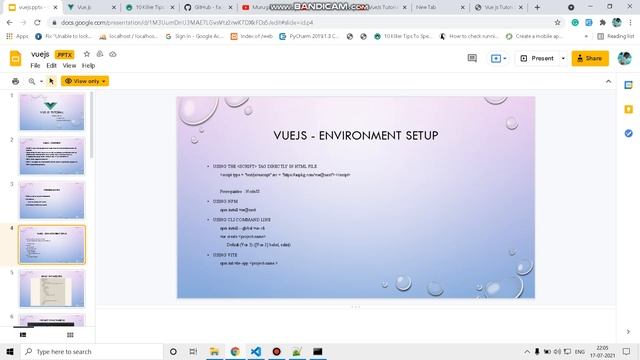Select slide 4 thumbnail

tap(52, 244)
